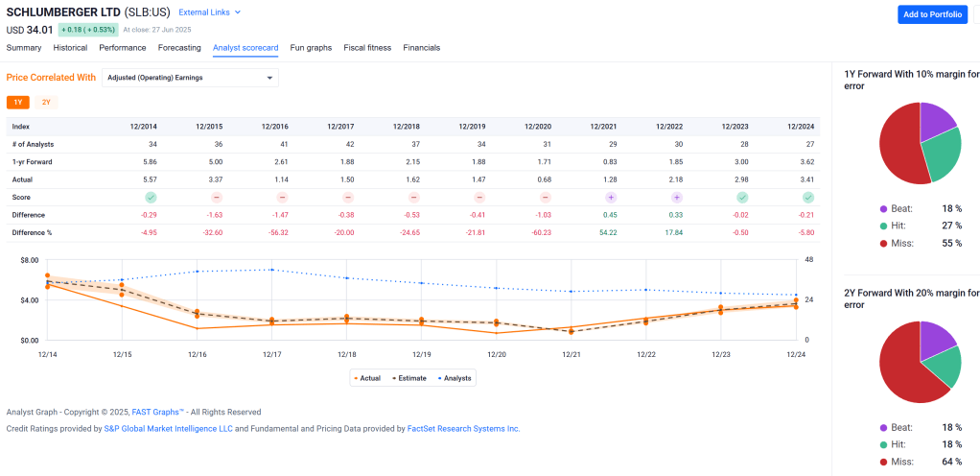Screen dimensions: 980x476
Task: Switch to the Fiscal fitness tab
Action: pos(367,47)
